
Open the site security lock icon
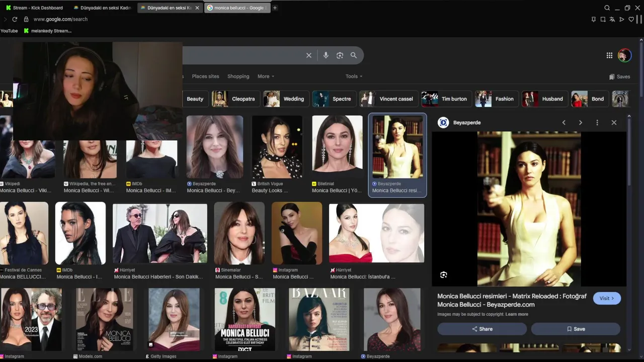pos(26,19)
